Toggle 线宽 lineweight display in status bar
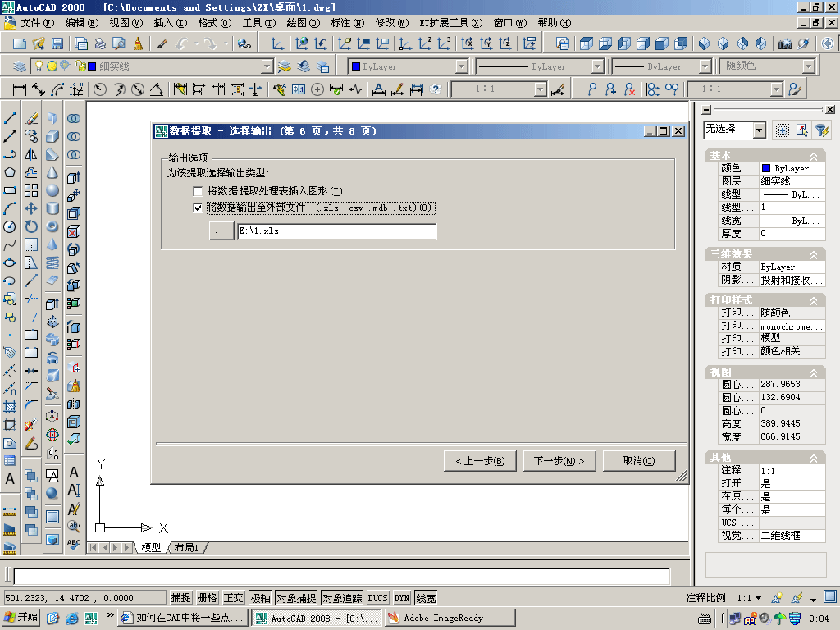840x630 pixels. [426, 598]
